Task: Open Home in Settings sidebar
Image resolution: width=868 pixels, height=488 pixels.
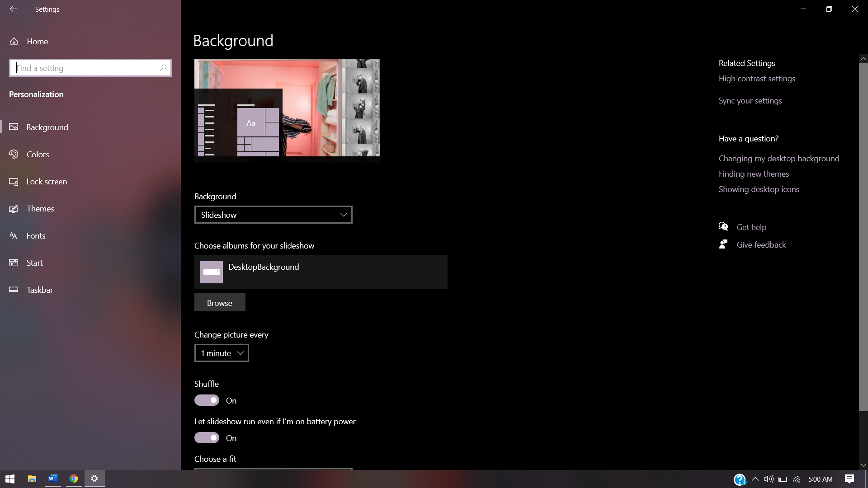Action: click(38, 41)
